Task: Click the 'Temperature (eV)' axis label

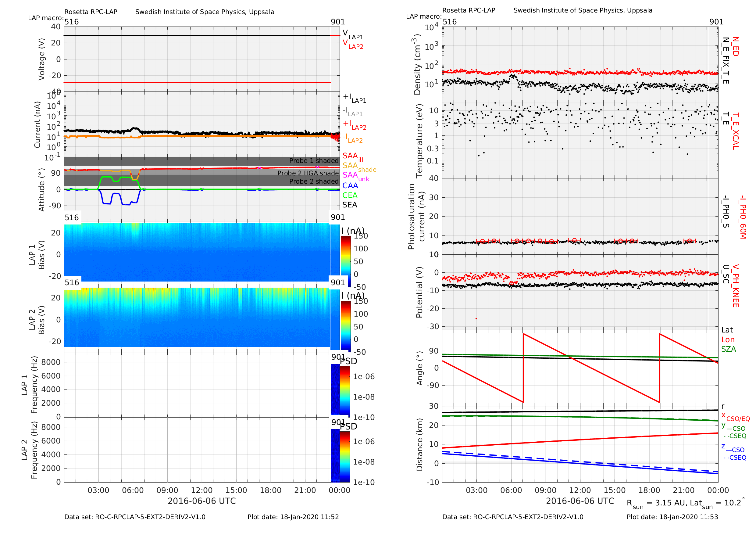Action: [419, 141]
